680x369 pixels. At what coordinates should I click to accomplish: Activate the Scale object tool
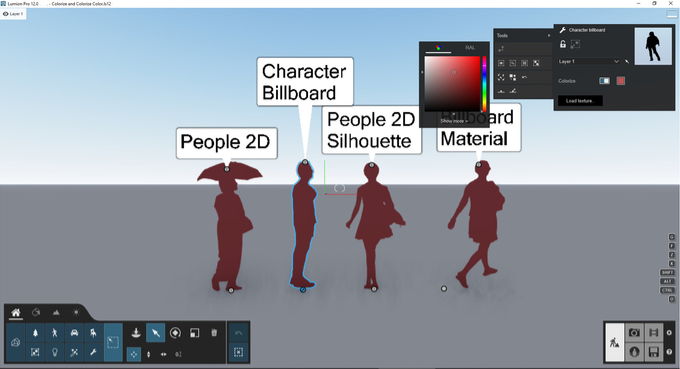[x=195, y=333]
